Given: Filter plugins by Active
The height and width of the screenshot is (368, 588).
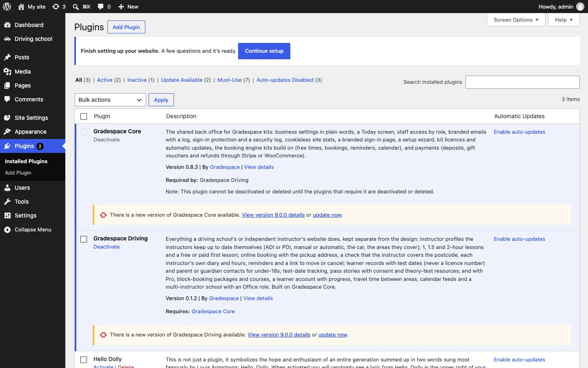Looking at the screenshot, I should [x=105, y=80].
